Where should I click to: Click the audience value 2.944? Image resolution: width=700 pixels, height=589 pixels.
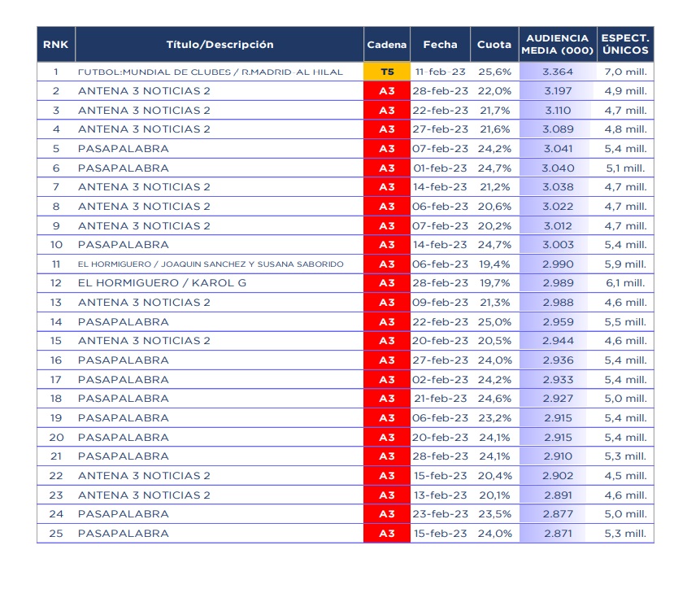tap(558, 341)
